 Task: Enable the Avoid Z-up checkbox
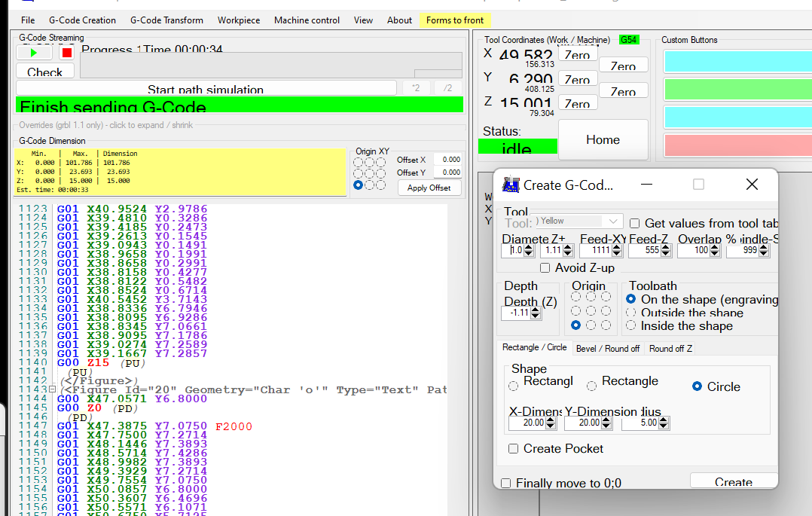[x=545, y=268]
